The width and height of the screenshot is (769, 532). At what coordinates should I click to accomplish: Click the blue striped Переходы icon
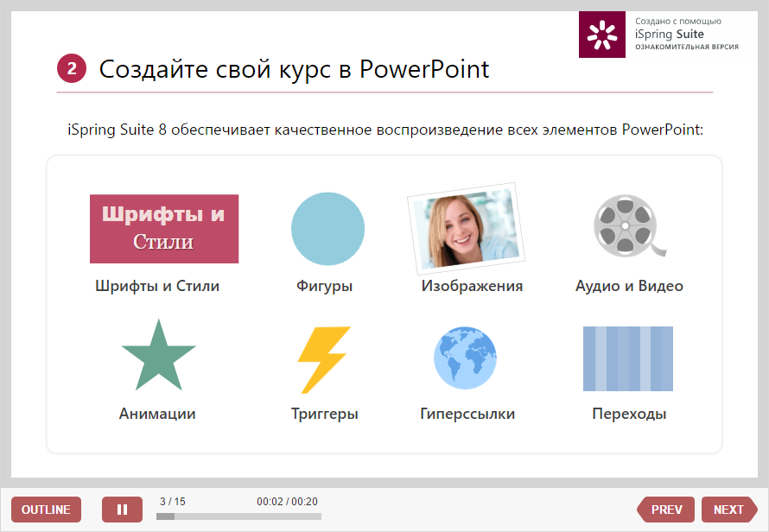point(628,358)
